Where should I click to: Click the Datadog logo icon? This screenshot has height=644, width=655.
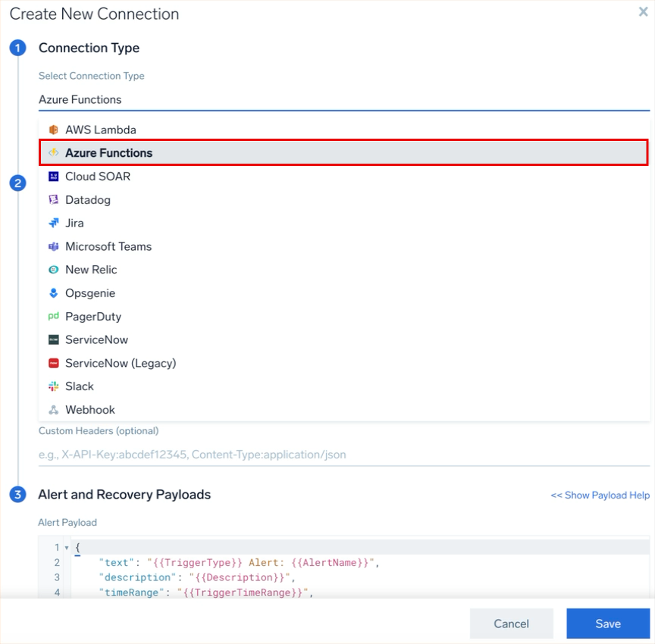(53, 200)
